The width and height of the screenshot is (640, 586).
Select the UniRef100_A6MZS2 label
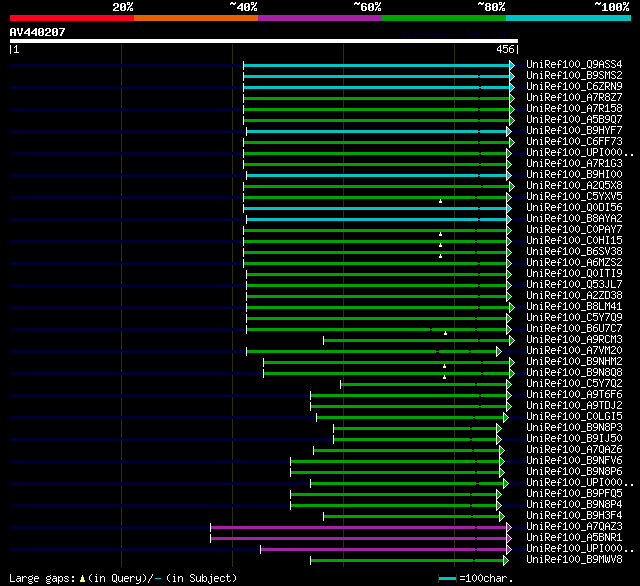coord(574,263)
